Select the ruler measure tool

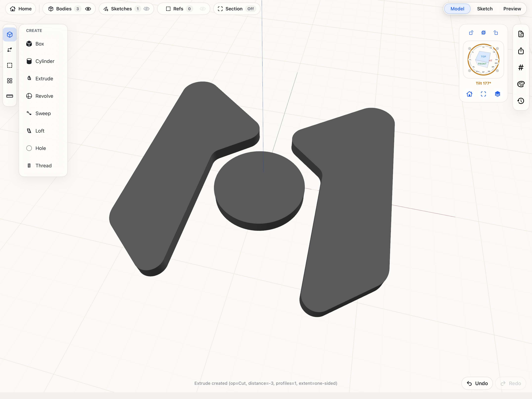coord(10,96)
